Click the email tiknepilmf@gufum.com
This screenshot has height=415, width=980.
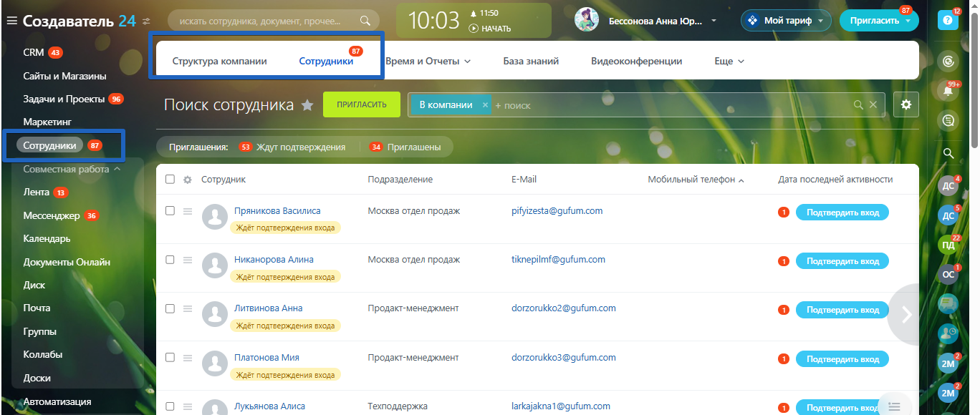point(558,260)
